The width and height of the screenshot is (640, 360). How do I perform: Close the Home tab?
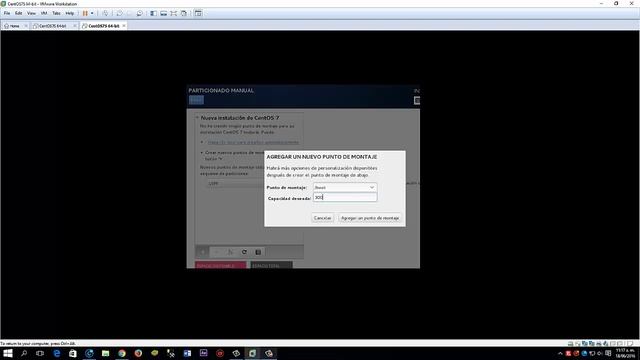tap(26, 26)
